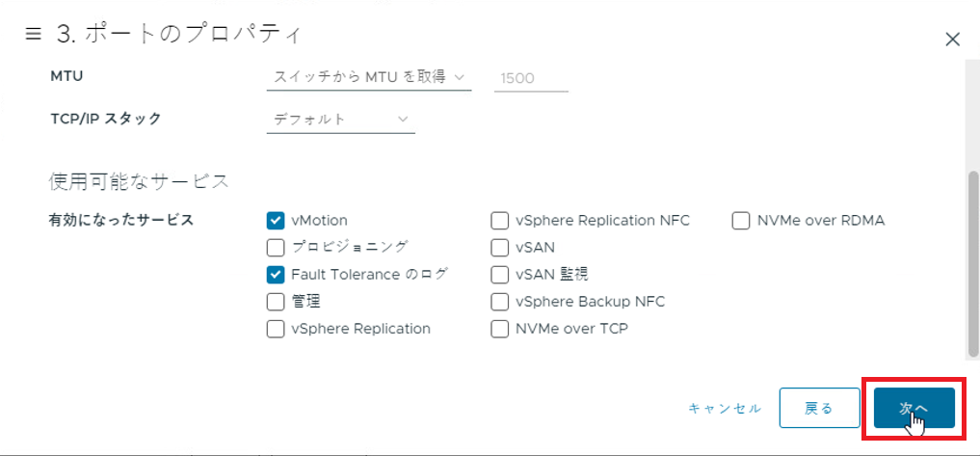Tick the vSphere Backup NFC checkbox
The height and width of the screenshot is (456, 980).
click(500, 302)
